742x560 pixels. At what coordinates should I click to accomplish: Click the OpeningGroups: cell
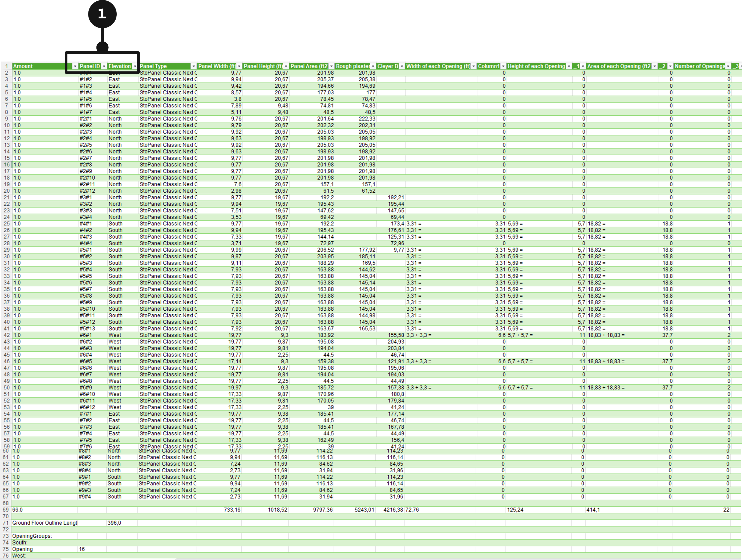44,536
